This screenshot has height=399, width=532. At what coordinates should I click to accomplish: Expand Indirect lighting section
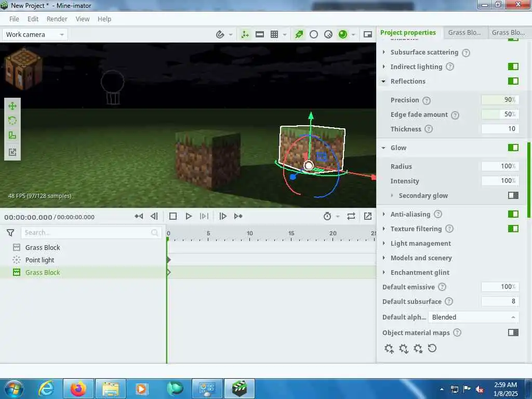pyautogui.click(x=384, y=67)
